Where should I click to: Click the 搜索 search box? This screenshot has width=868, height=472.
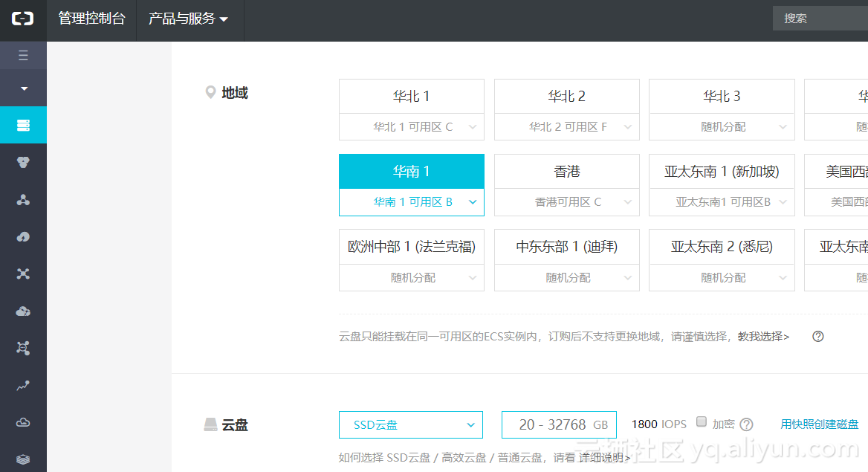(820, 19)
